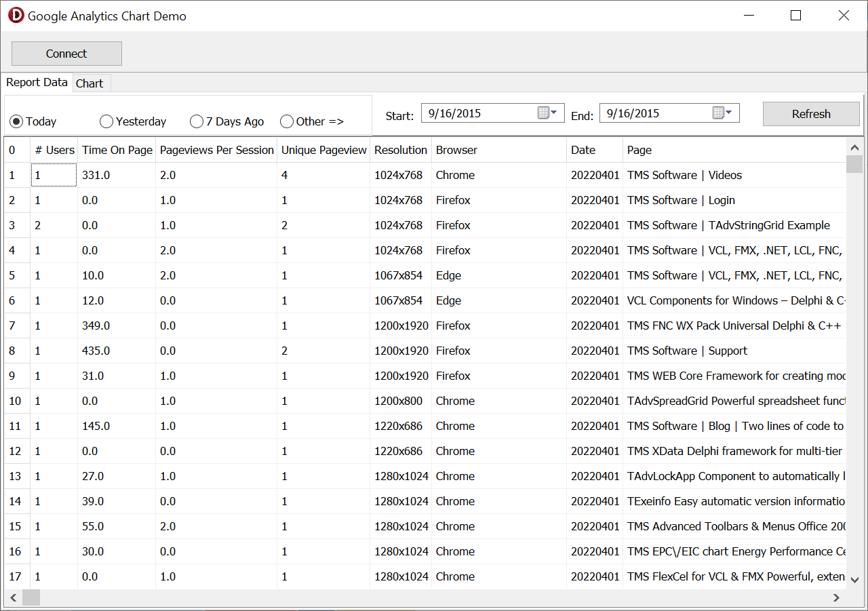The image size is (868, 611).
Task: Click the # Users column header
Action: click(54, 150)
